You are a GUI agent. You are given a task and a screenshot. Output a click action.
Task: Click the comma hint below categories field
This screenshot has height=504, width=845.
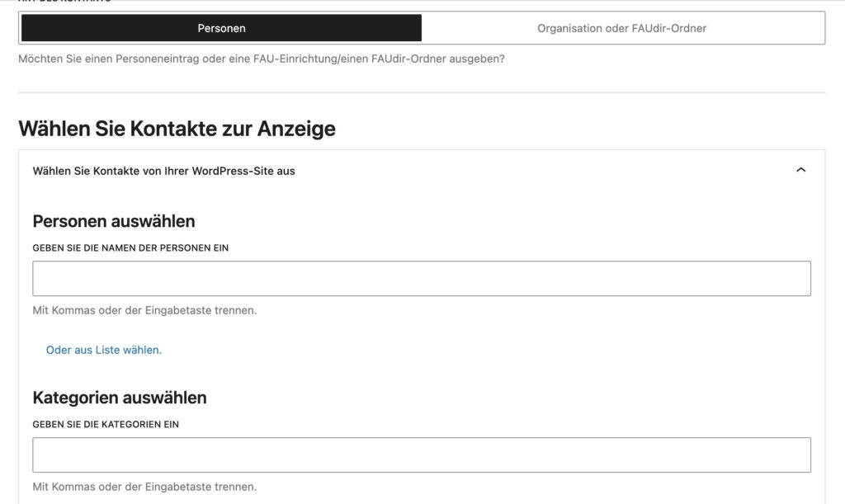pos(144,487)
